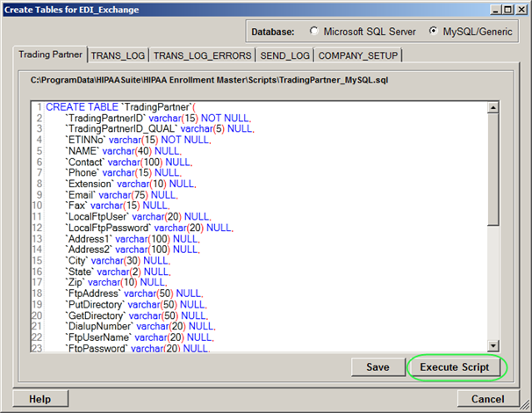Click the Database: label
The width and height of the screenshot is (532, 413).
pos(273,32)
